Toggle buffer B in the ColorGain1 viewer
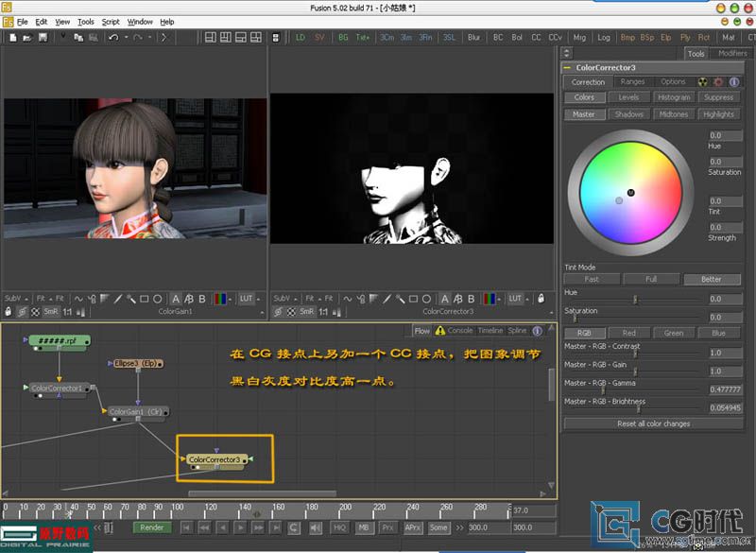 tap(202, 299)
